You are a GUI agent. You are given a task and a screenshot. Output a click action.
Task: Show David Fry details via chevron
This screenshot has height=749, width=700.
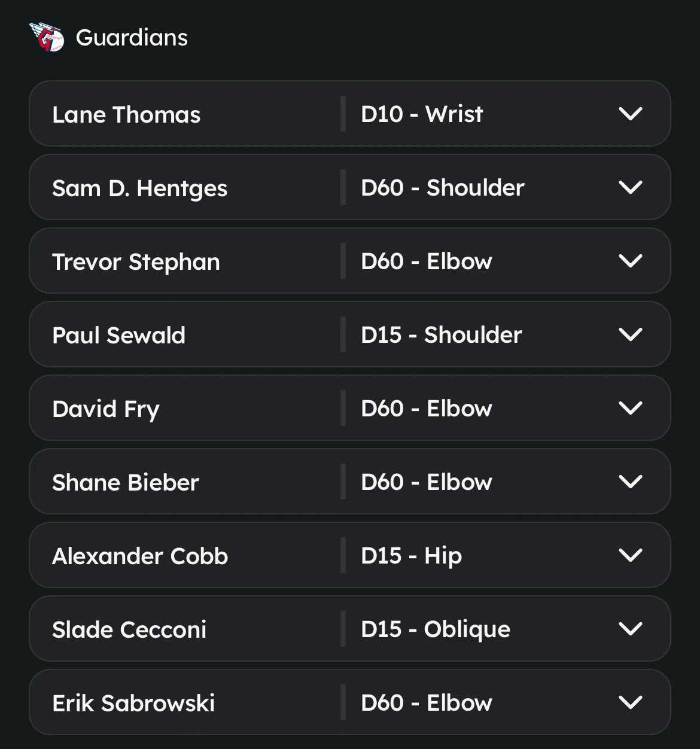point(630,408)
